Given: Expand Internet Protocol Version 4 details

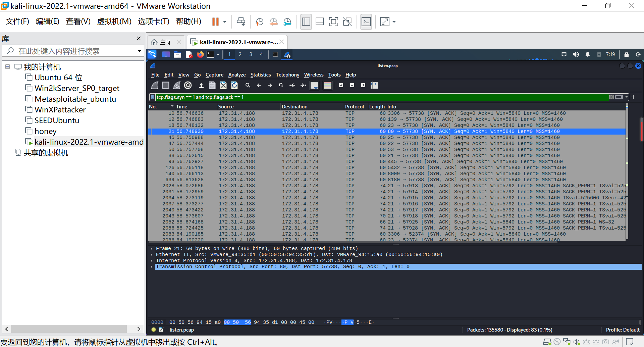Looking at the screenshot, I should click(x=152, y=261).
